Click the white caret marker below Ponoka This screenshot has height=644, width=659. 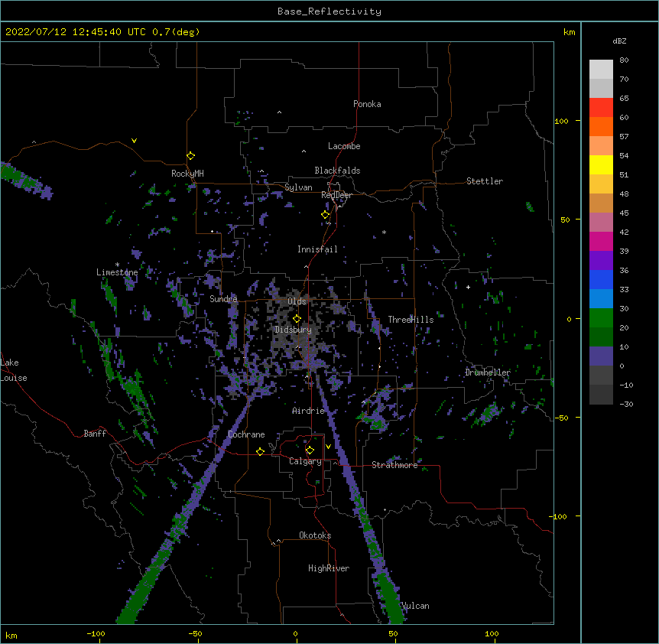[280, 112]
